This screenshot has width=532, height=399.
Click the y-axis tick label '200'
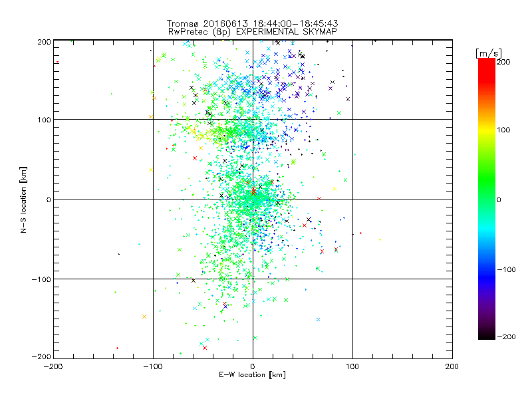tap(44, 42)
